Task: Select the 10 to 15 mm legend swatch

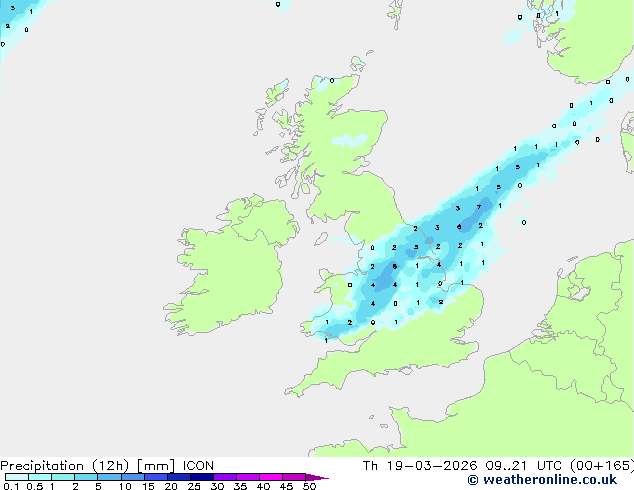Action: click(132, 477)
